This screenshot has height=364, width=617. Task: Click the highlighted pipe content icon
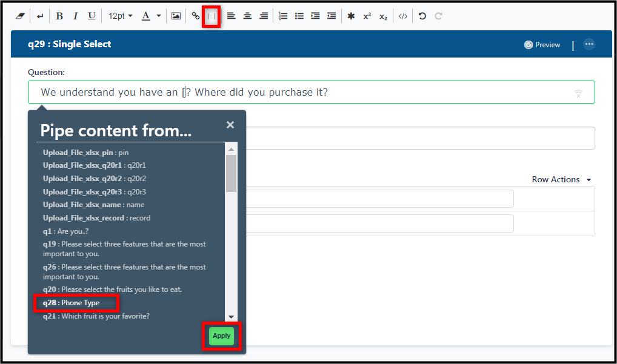[x=212, y=16]
